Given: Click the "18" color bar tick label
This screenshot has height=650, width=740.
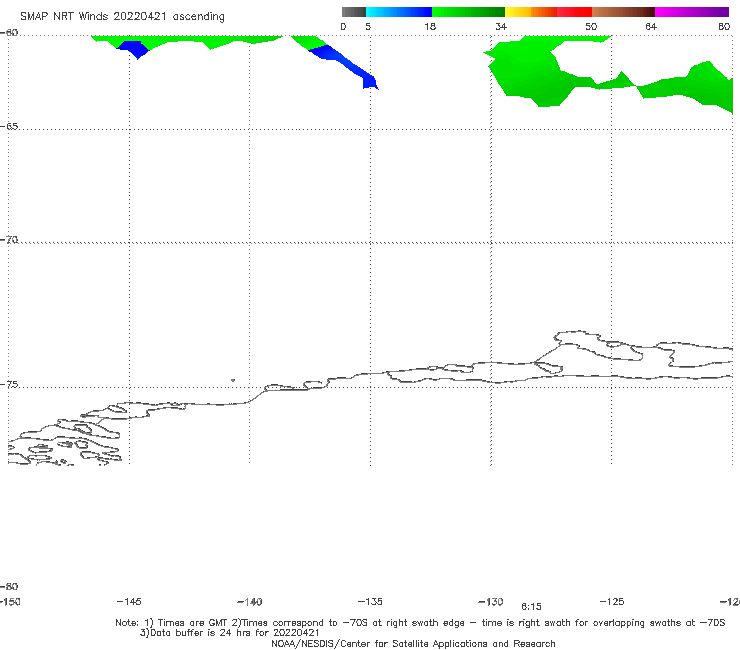Looking at the screenshot, I should point(430,26).
